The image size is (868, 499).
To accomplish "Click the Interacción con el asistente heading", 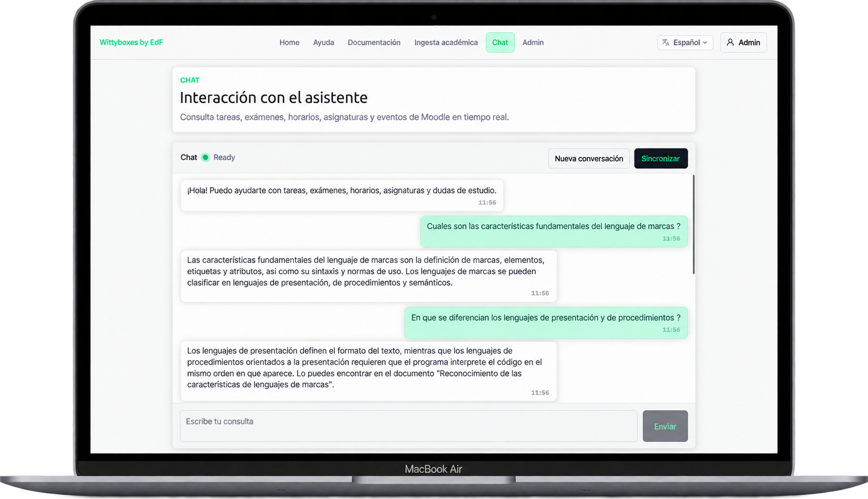I will (x=273, y=98).
